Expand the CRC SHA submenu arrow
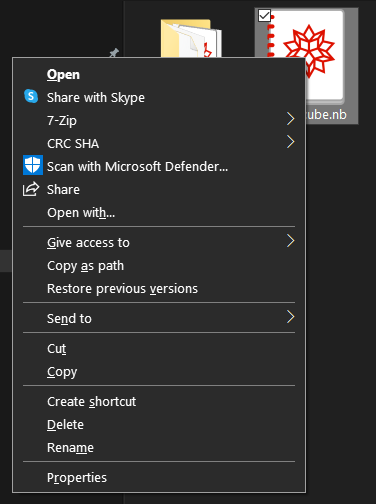 point(290,142)
